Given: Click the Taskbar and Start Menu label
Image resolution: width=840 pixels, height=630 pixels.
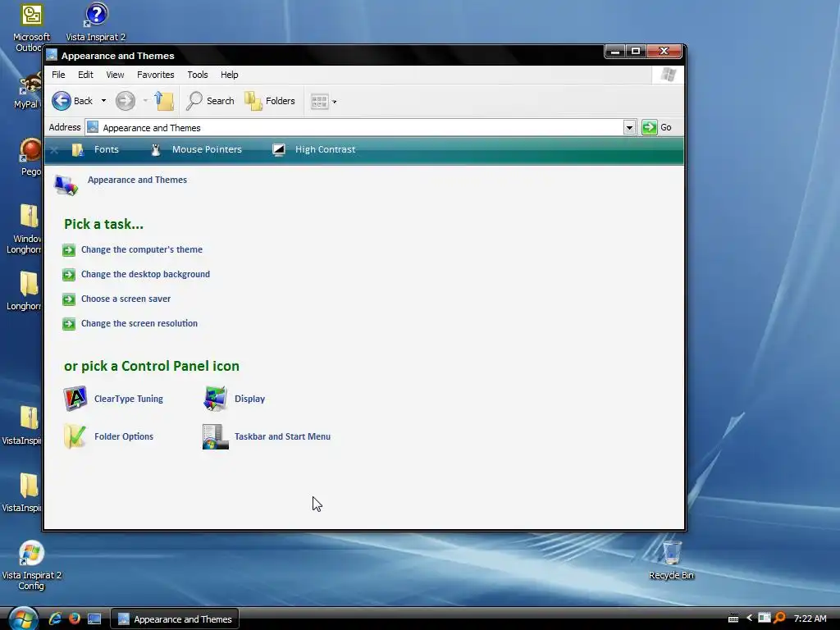Looking at the screenshot, I should tap(282, 436).
